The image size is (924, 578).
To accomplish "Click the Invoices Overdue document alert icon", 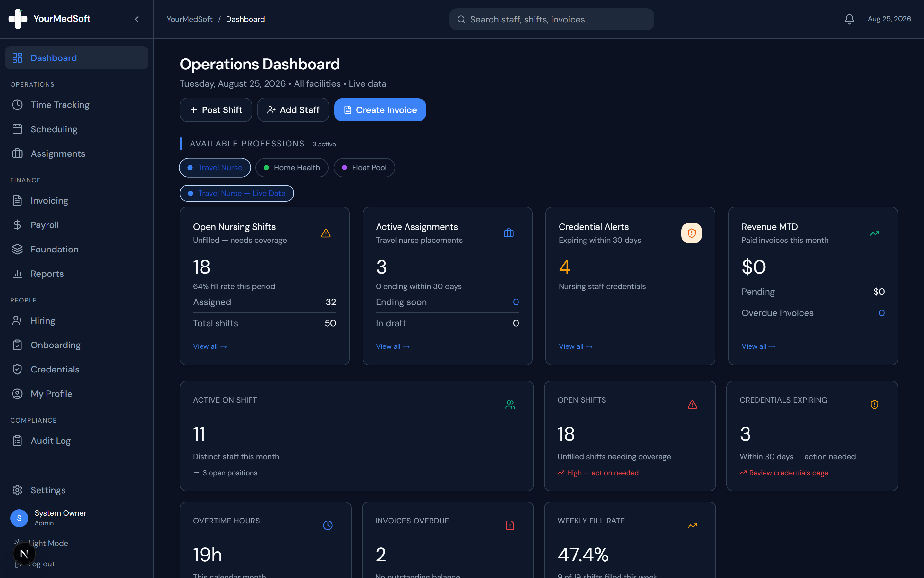I will tap(510, 525).
